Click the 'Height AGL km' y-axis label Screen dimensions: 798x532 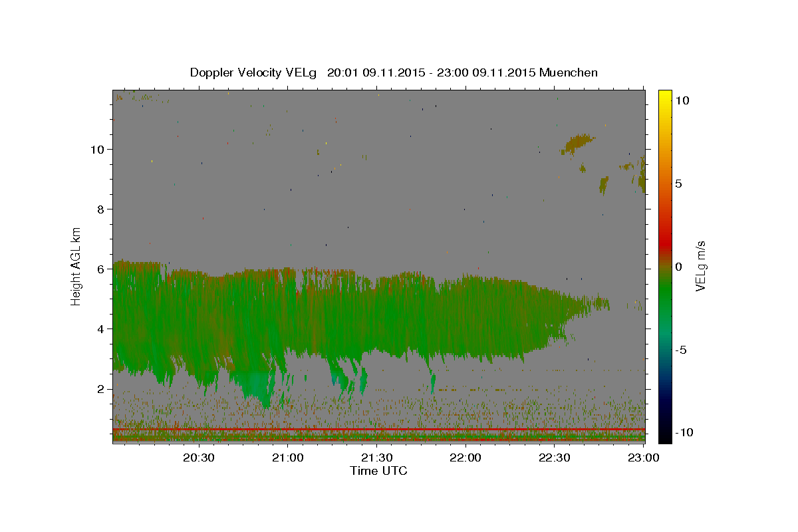(76, 266)
